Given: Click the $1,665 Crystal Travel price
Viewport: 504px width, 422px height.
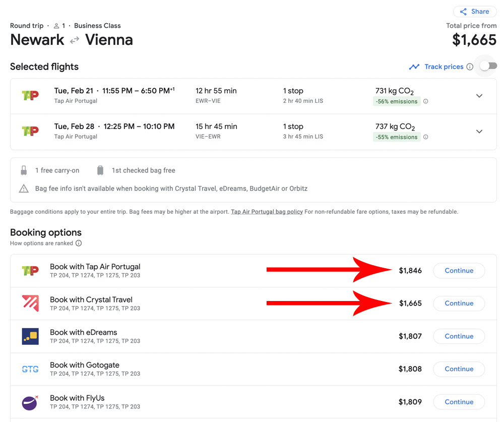Looking at the screenshot, I should click(x=410, y=304).
